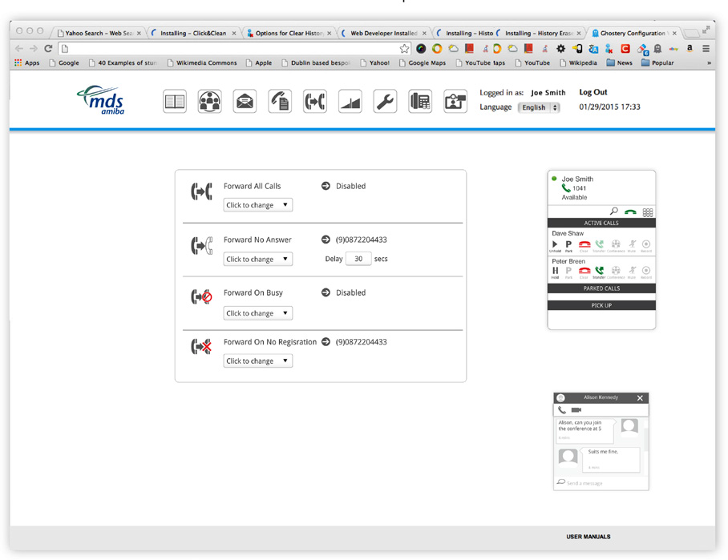Clear the Dave Shaw call
Viewport: 728px width, 560px height.
pyautogui.click(x=584, y=245)
